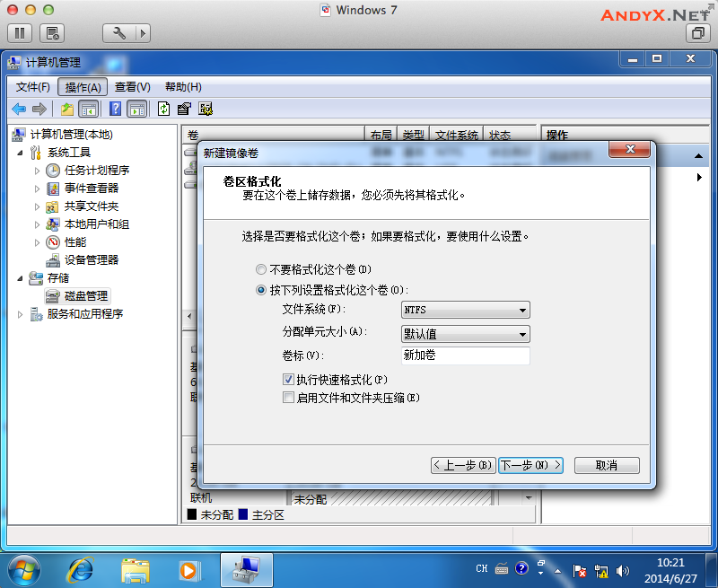Select 磁盘管理 tree item
The width and height of the screenshot is (718, 588).
(86, 296)
